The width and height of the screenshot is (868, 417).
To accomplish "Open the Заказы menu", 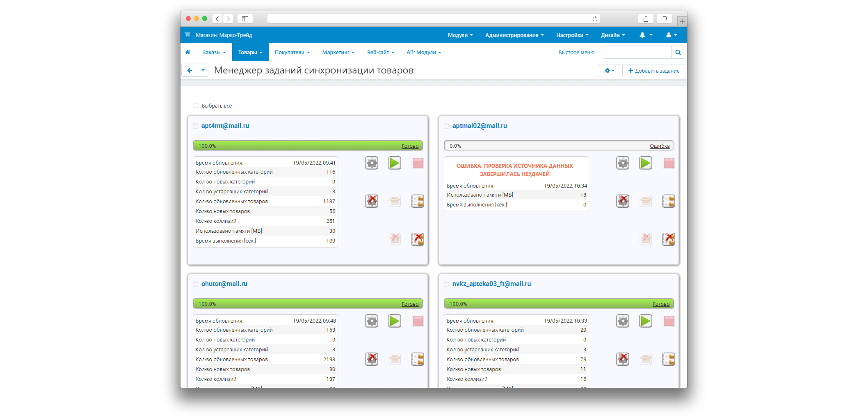I will 214,52.
